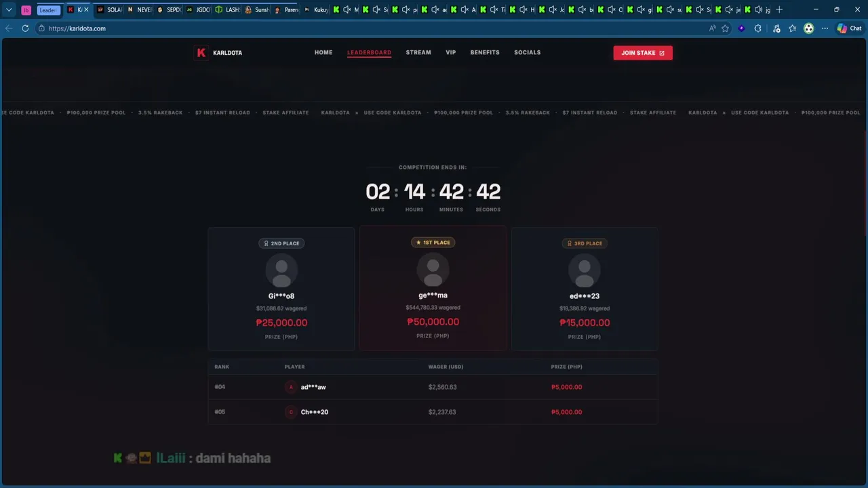
Task: Click the $544,780.33 wagered text
Action: (x=433, y=308)
